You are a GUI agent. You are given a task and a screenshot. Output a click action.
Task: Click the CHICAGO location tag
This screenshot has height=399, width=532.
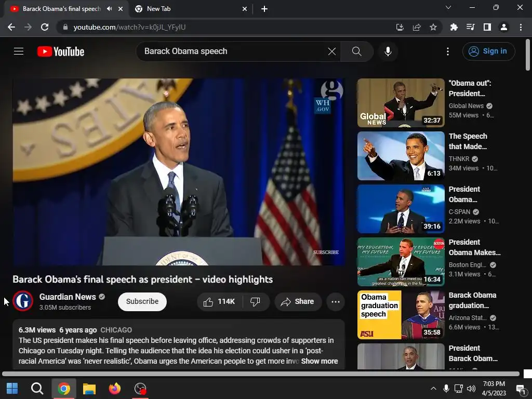(x=116, y=330)
